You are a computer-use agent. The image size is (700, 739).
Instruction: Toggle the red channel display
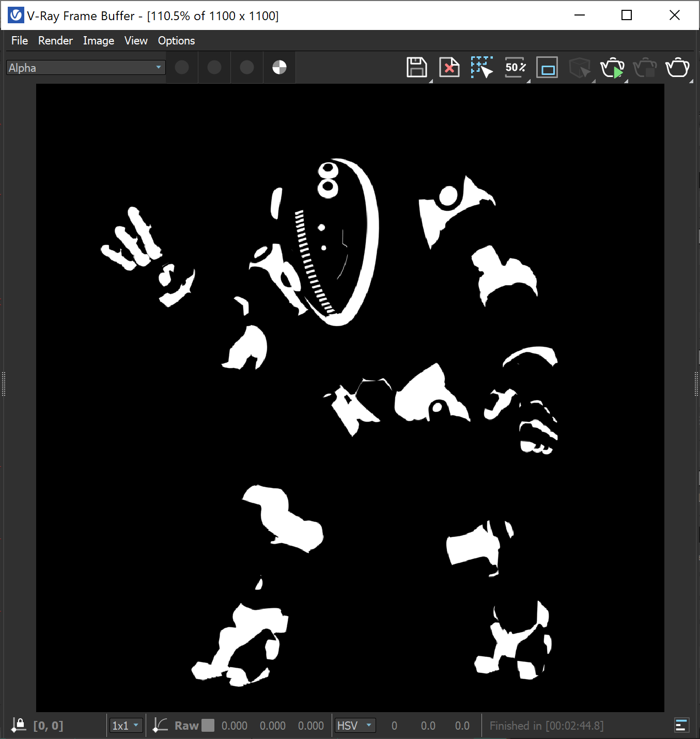pyautogui.click(x=181, y=67)
